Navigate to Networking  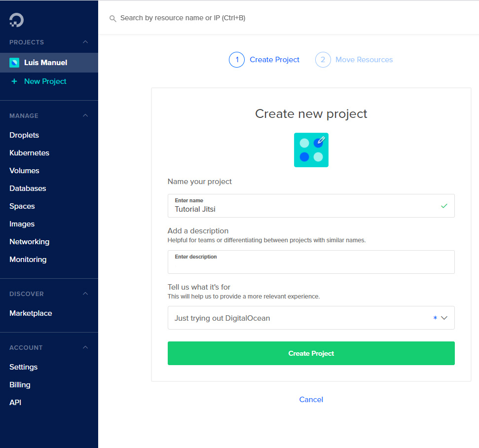(x=29, y=242)
